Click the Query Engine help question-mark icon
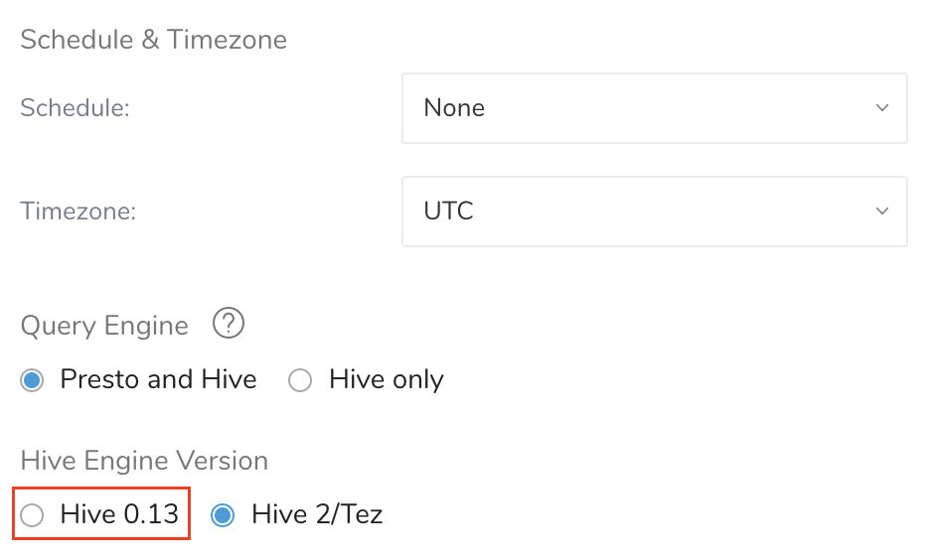Image resolution: width=938 pixels, height=560 pixels. [229, 324]
